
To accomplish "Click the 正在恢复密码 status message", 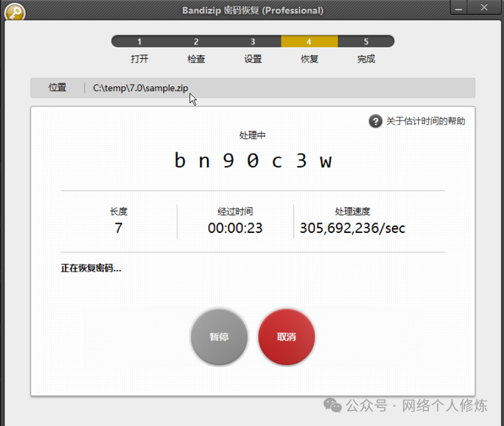I will [91, 268].
